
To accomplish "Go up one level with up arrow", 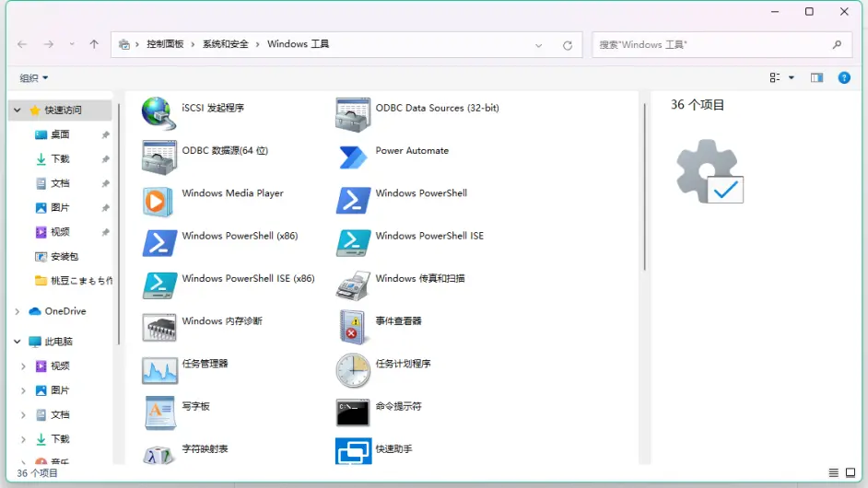I will click(94, 44).
